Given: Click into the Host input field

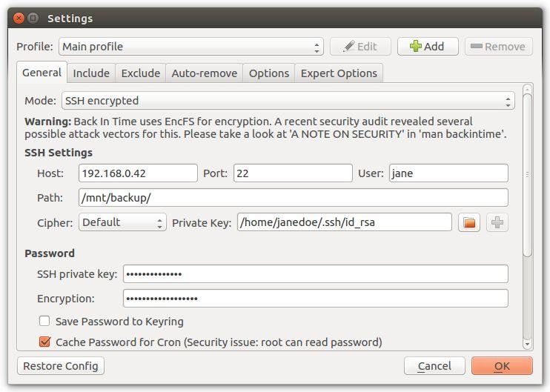Looking at the screenshot, I should click(138, 173).
